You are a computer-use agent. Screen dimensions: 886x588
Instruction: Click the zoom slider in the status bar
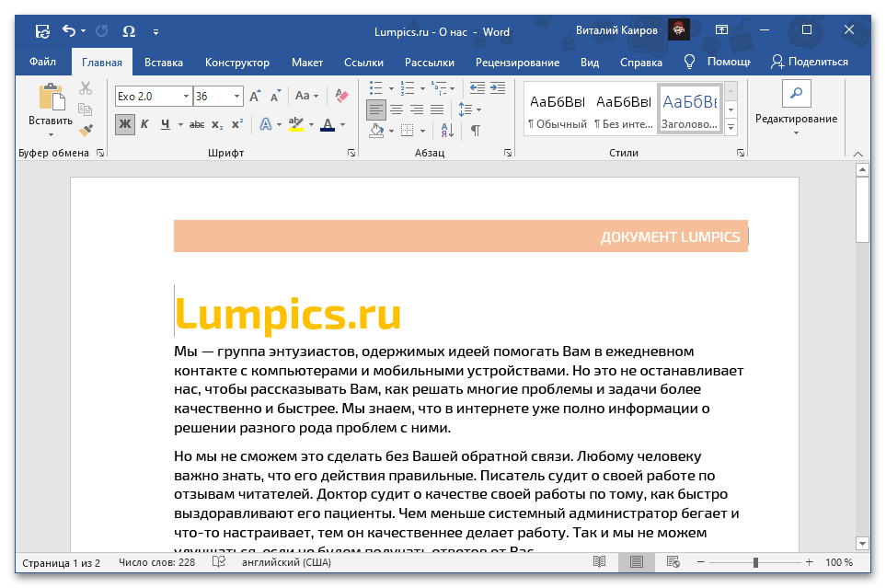tap(755, 562)
